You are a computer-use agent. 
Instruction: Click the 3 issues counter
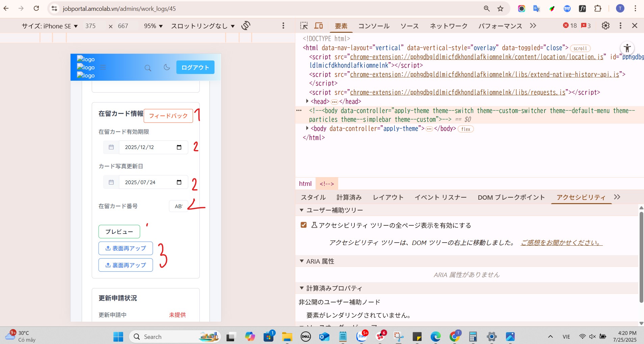586,26
